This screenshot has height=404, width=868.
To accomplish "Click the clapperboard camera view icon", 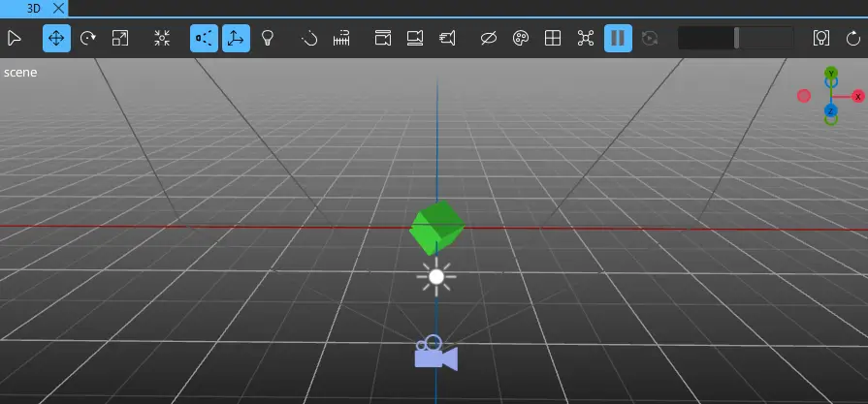I will (x=383, y=39).
